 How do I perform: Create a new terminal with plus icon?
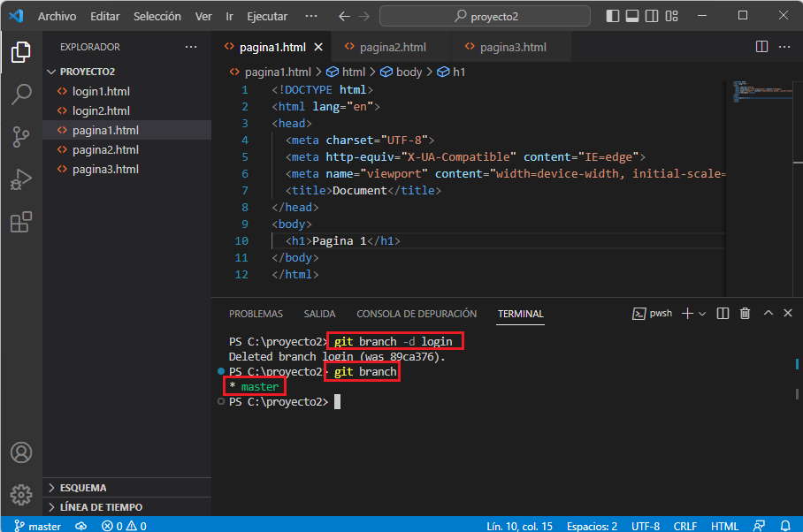coord(687,314)
